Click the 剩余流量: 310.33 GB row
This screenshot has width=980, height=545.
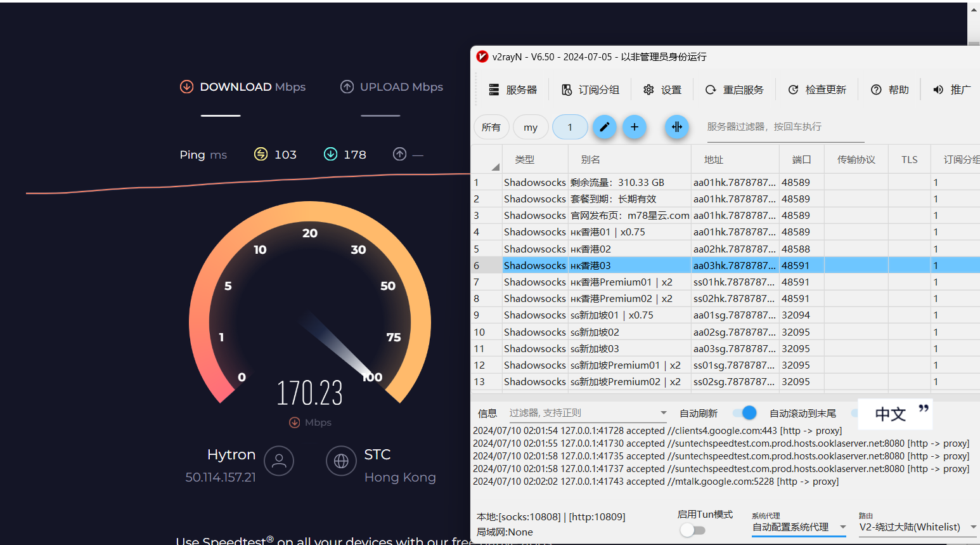tap(725, 182)
